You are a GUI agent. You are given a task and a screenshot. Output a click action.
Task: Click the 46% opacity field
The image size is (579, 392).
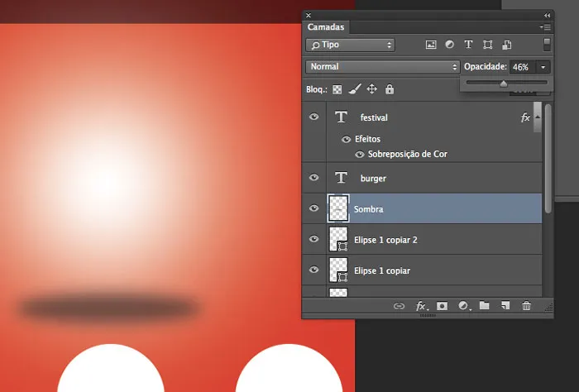523,67
